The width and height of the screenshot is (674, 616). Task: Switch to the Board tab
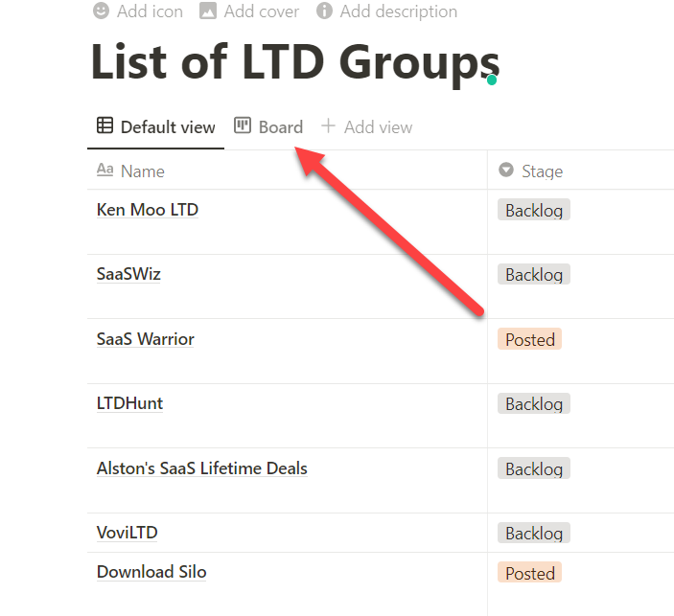click(x=280, y=126)
